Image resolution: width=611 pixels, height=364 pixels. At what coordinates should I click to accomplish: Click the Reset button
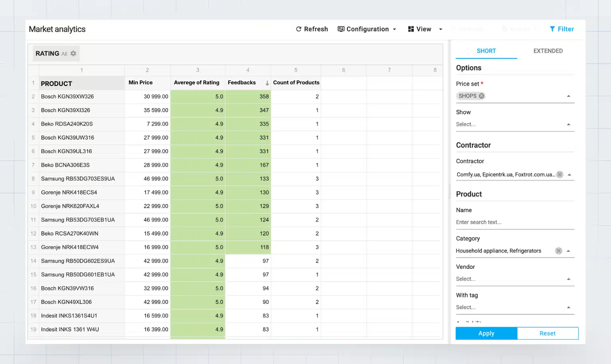547,333
